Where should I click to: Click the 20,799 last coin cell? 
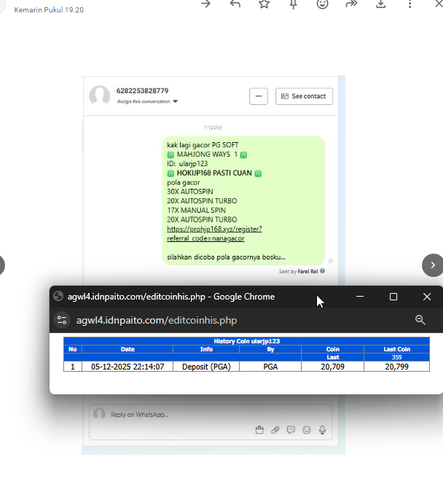(x=397, y=367)
